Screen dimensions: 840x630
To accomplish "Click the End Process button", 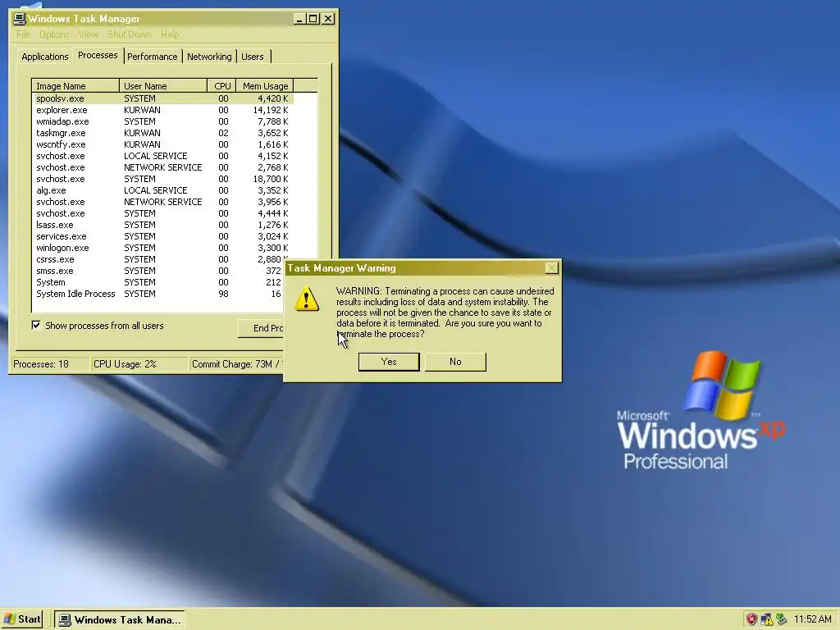I will point(261,328).
